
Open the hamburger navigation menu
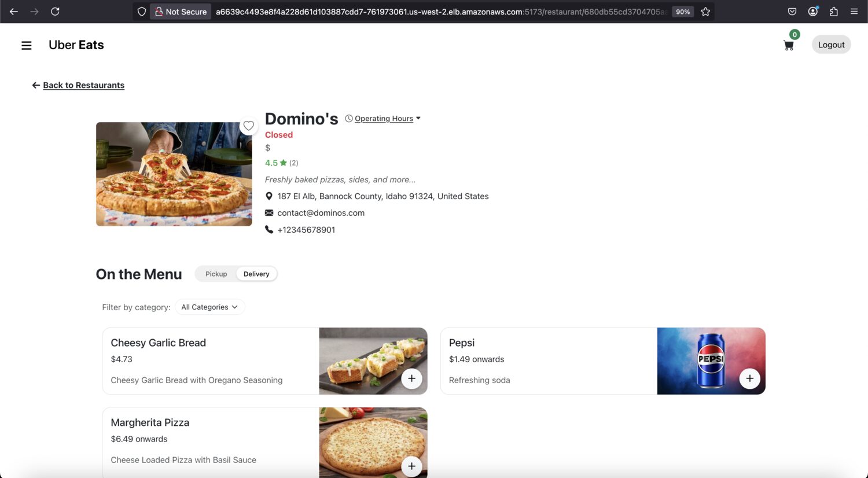[x=27, y=45]
